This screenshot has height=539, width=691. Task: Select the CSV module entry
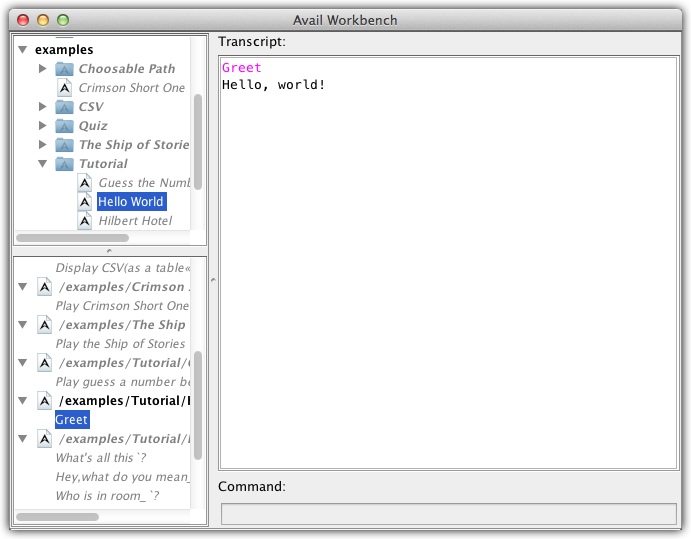point(91,107)
